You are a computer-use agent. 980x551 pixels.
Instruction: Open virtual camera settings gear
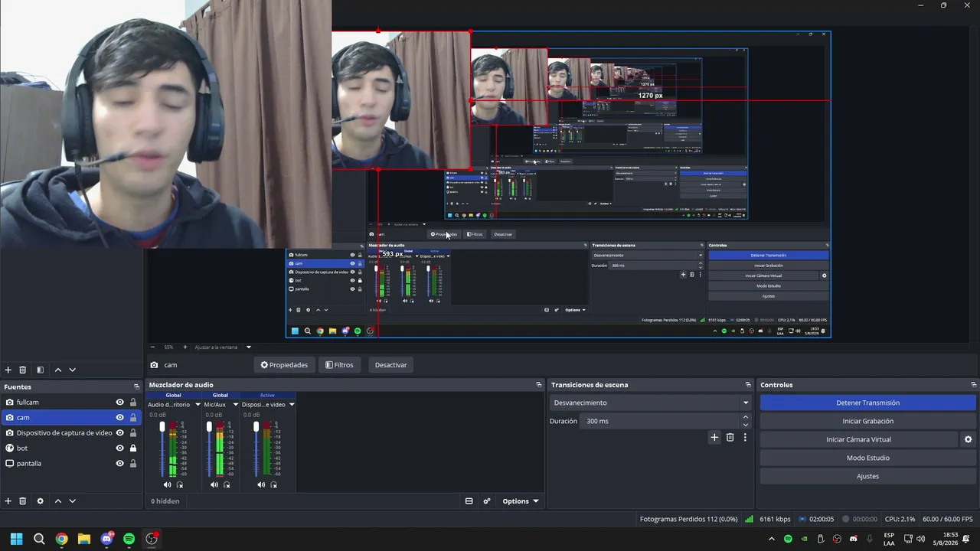coord(968,439)
